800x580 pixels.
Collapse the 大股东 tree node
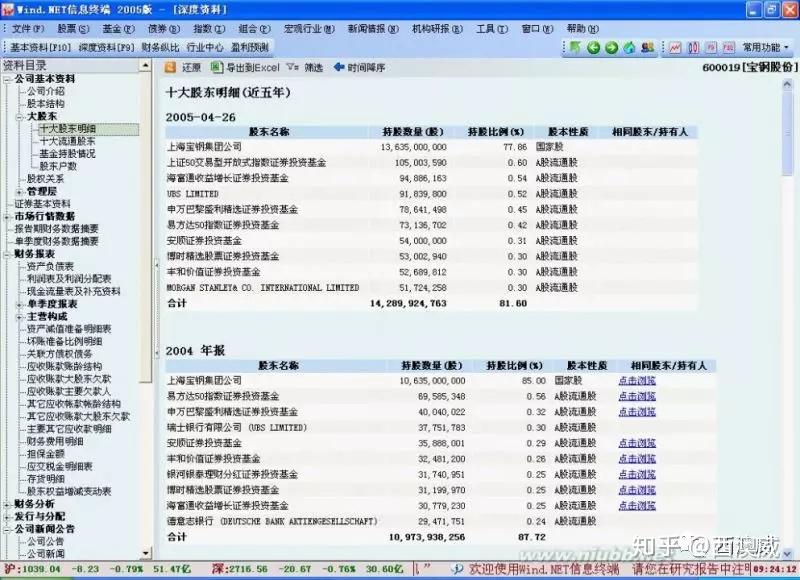[x=20, y=116]
